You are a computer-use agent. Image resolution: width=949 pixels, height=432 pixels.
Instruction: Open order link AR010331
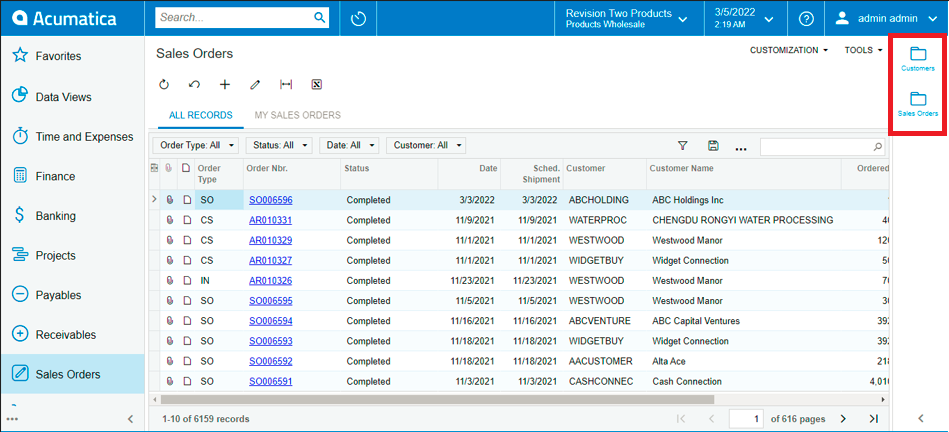[271, 220]
